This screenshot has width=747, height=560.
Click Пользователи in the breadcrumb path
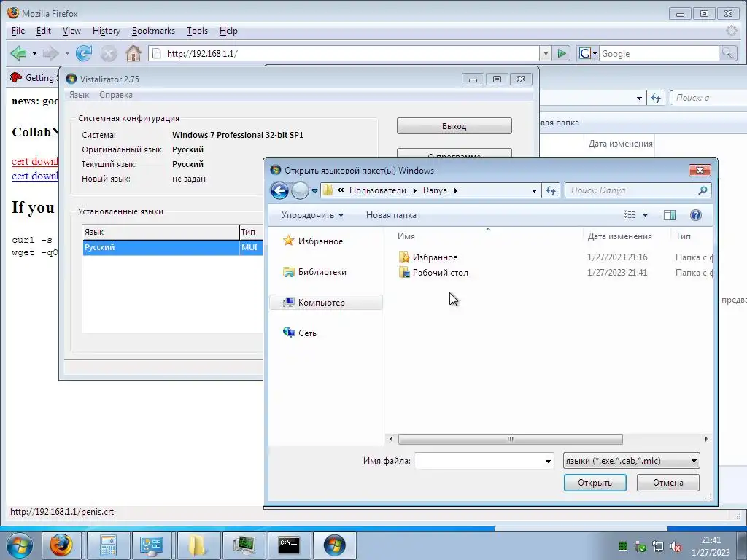[x=378, y=190]
